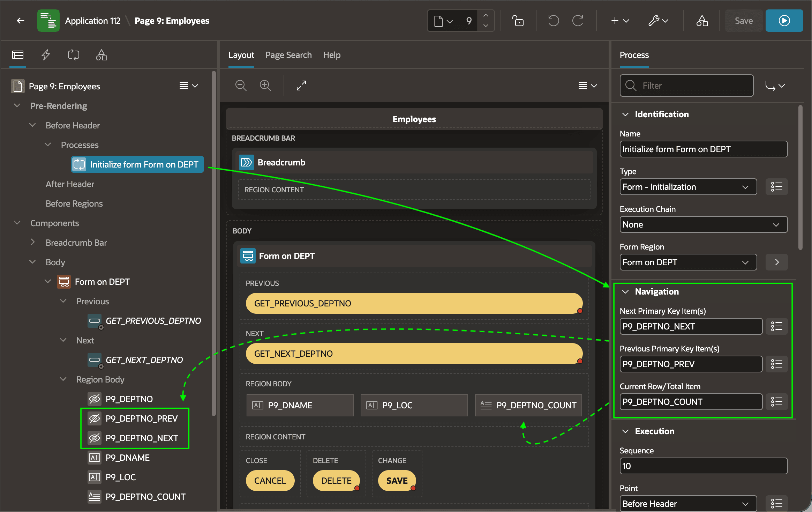Screen dimensions: 812x512
Task: Select GET_NEXT_DEPTNO button in layout
Action: coord(414,354)
